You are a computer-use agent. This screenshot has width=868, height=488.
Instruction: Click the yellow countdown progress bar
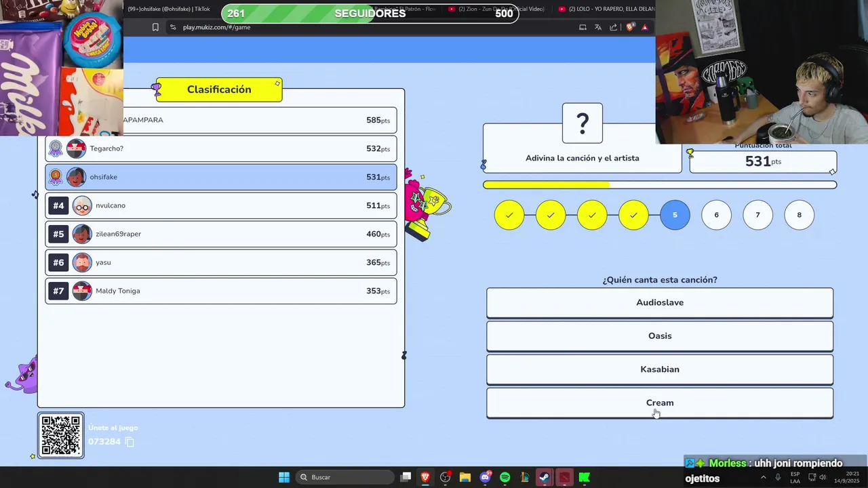[x=660, y=184]
